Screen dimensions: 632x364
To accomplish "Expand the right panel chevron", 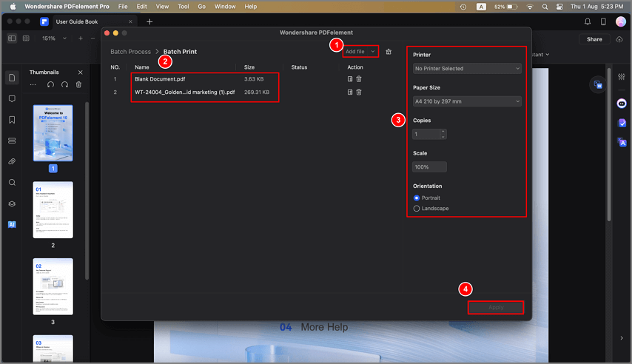I will 622,338.
